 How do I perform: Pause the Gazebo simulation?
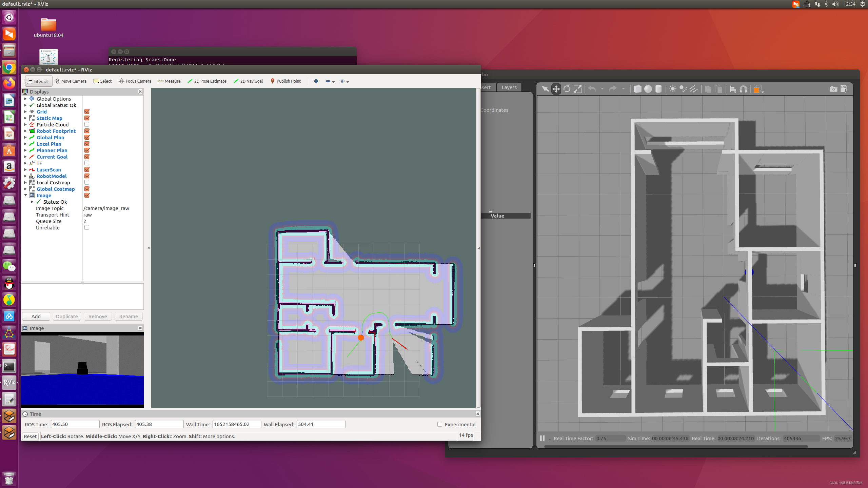pyautogui.click(x=542, y=438)
